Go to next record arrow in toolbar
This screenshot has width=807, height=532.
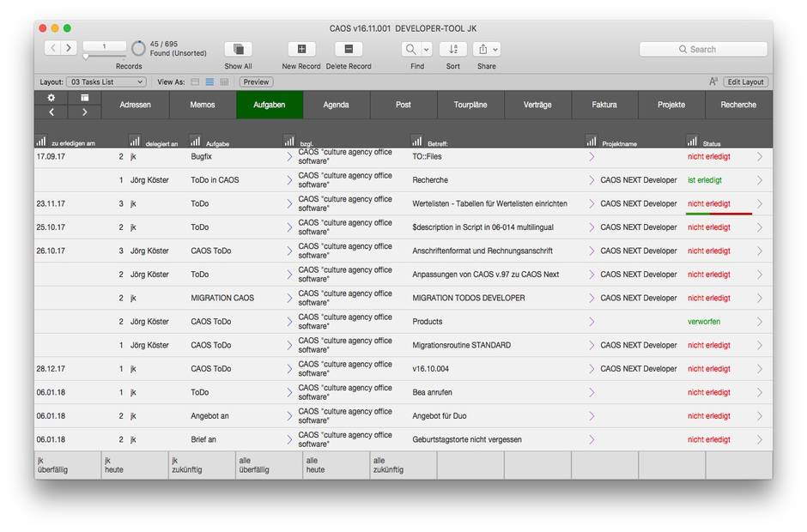69,48
